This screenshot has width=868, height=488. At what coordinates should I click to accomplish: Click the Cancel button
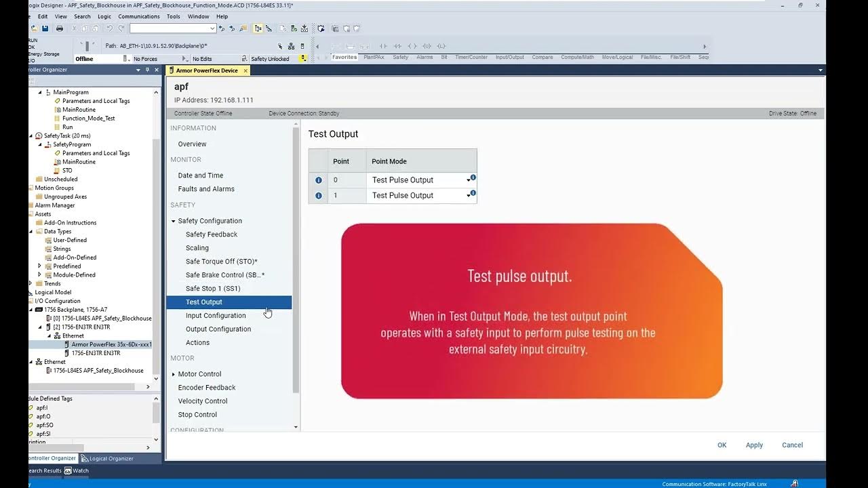(792, 445)
